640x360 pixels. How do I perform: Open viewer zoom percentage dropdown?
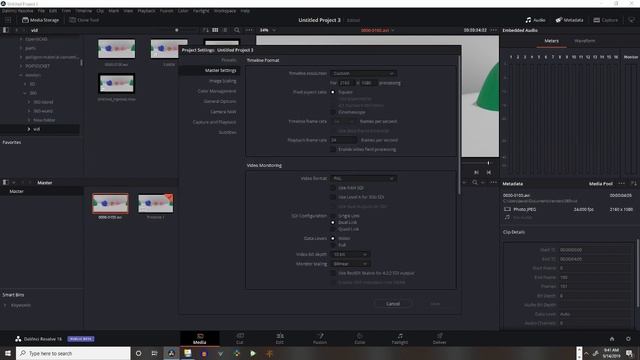pyautogui.click(x=268, y=30)
